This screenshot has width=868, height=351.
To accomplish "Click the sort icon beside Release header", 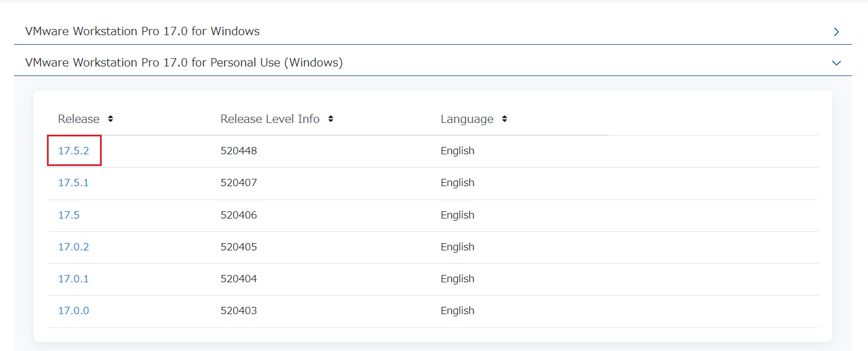I will pos(110,118).
